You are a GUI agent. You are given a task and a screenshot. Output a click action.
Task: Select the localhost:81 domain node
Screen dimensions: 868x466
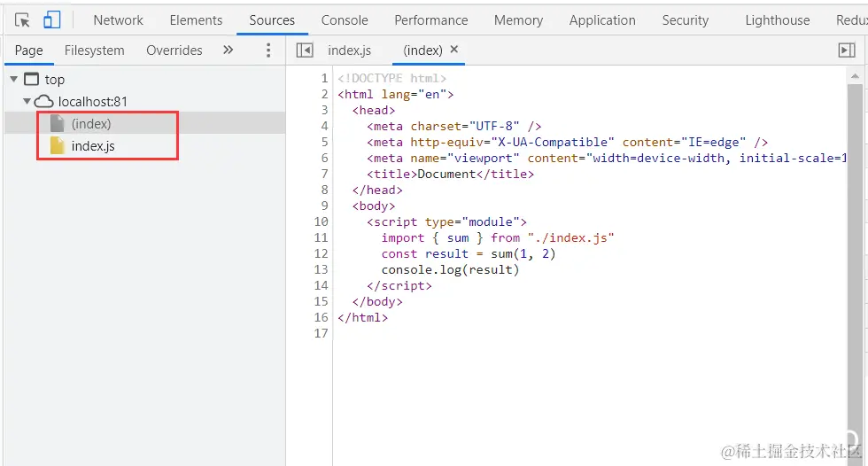(92, 102)
